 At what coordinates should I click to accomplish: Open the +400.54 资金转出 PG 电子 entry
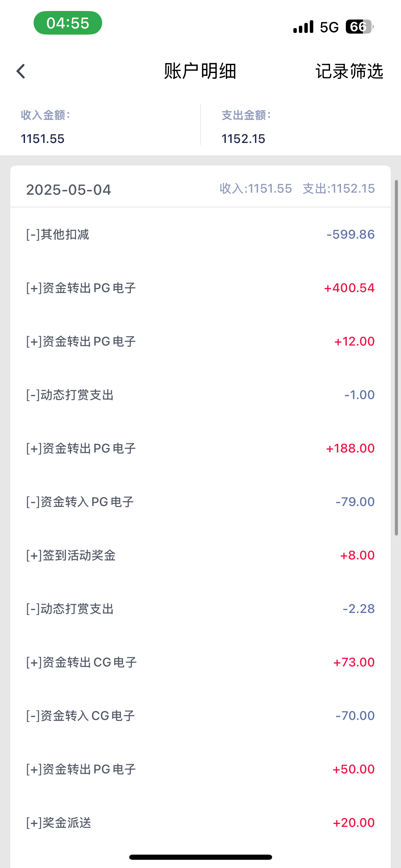(200, 288)
